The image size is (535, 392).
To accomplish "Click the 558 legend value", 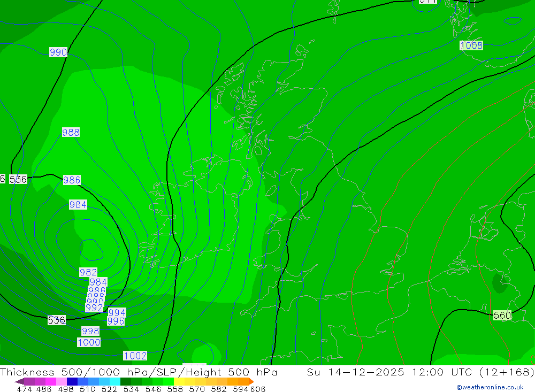I will tap(175, 389).
